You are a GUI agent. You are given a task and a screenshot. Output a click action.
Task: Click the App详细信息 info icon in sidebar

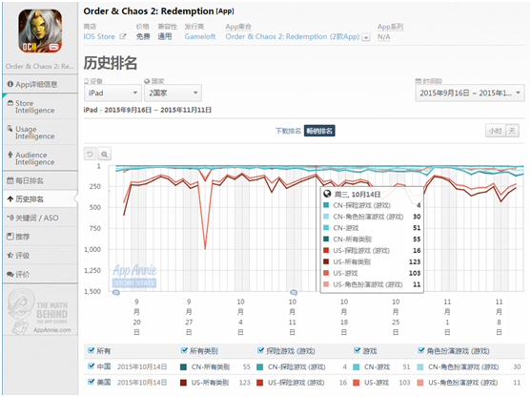coord(10,84)
